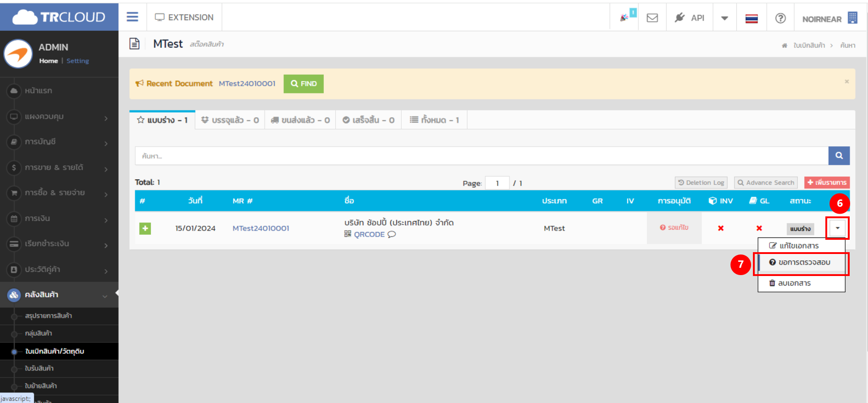
Task: Click the รอแก้ไข approval status
Action: (674, 227)
